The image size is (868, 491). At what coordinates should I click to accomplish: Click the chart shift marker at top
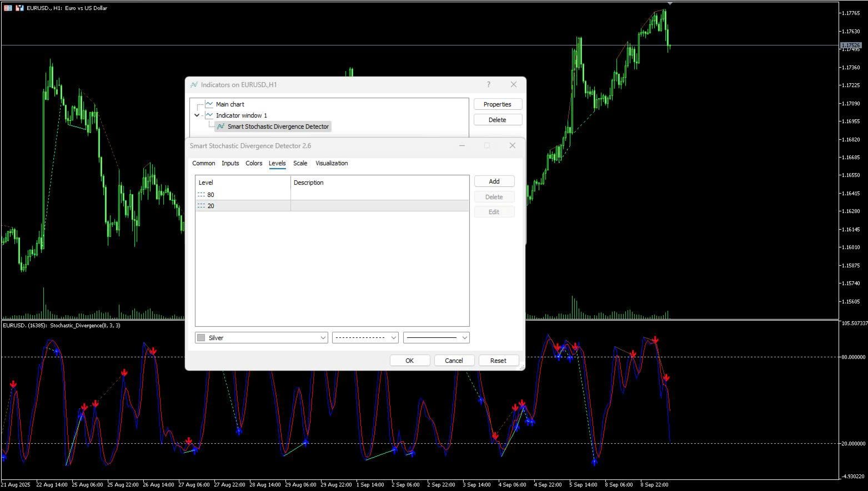tap(670, 3)
